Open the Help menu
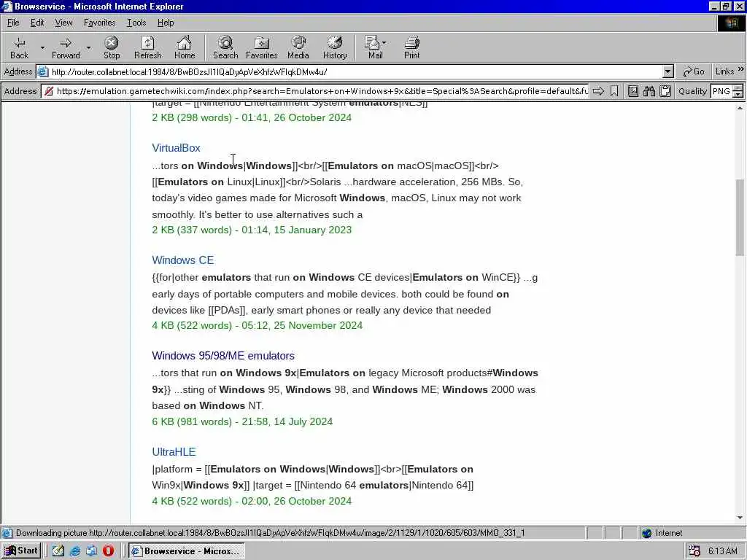Viewport: 747px width, 560px height. pos(166,23)
